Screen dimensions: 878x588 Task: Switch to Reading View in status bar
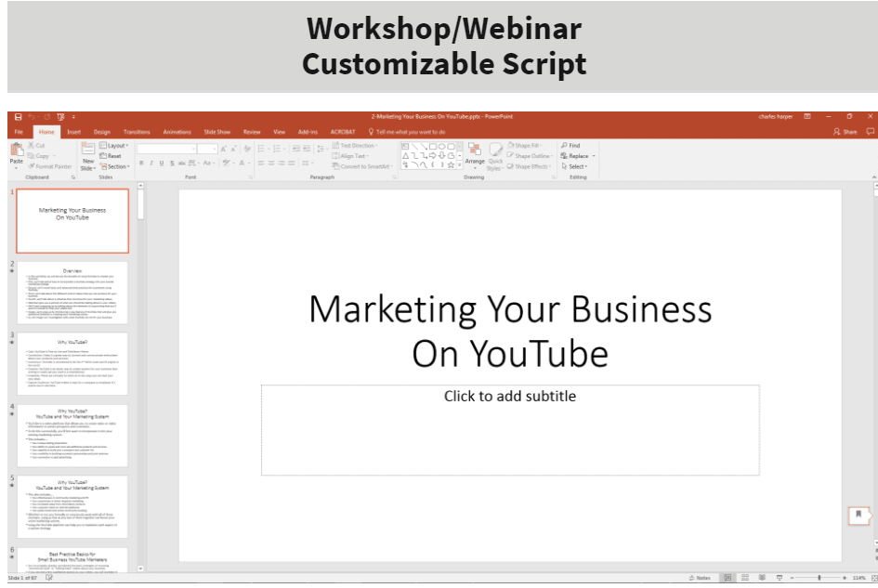762,578
